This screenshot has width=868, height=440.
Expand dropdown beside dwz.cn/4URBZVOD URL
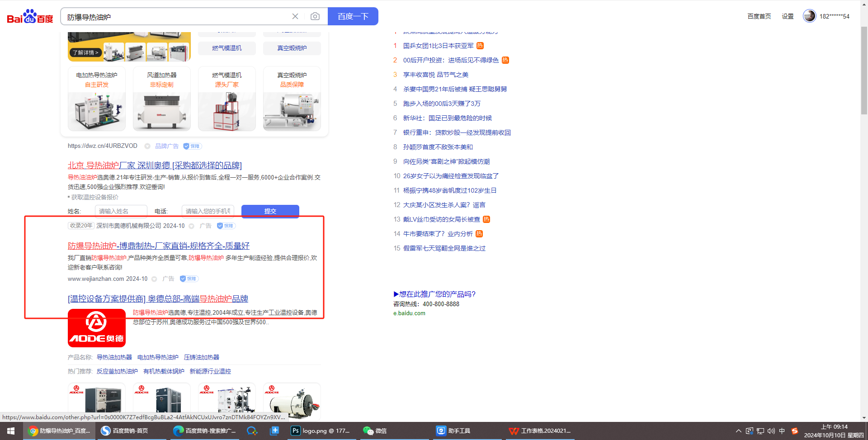tap(147, 146)
